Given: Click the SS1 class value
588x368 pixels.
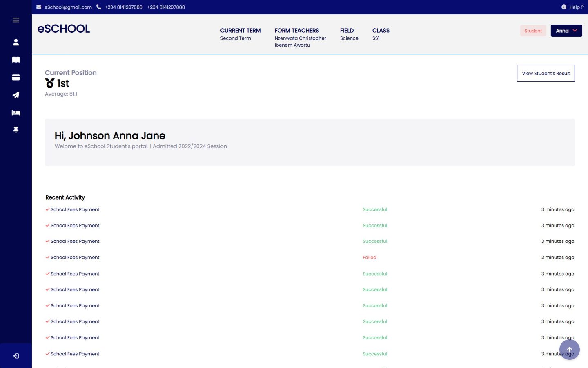Looking at the screenshot, I should click(376, 38).
